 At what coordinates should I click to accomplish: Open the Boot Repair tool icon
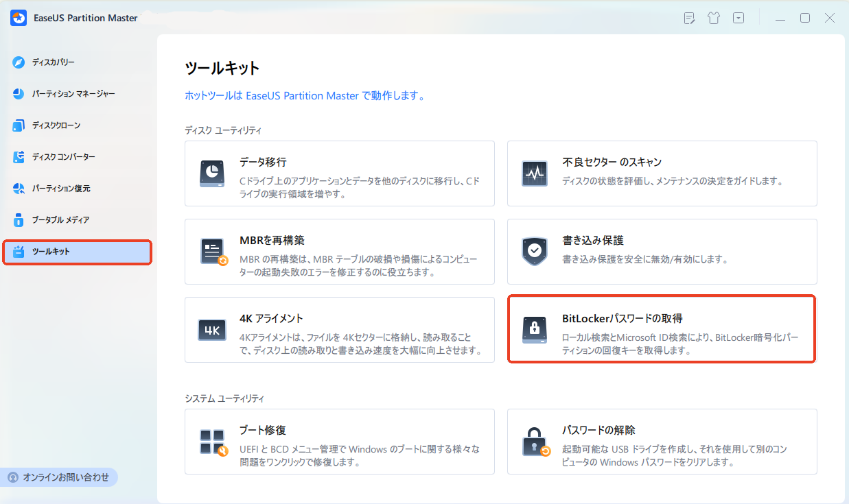212,442
